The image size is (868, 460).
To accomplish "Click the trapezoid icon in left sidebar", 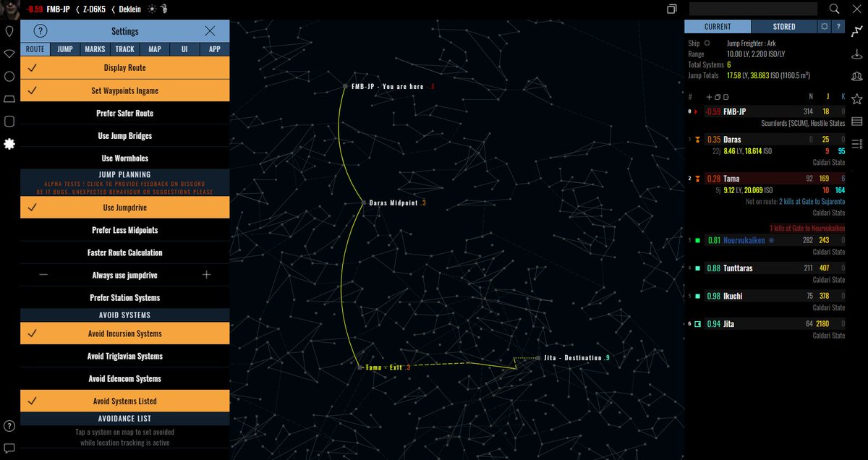I will [x=9, y=98].
